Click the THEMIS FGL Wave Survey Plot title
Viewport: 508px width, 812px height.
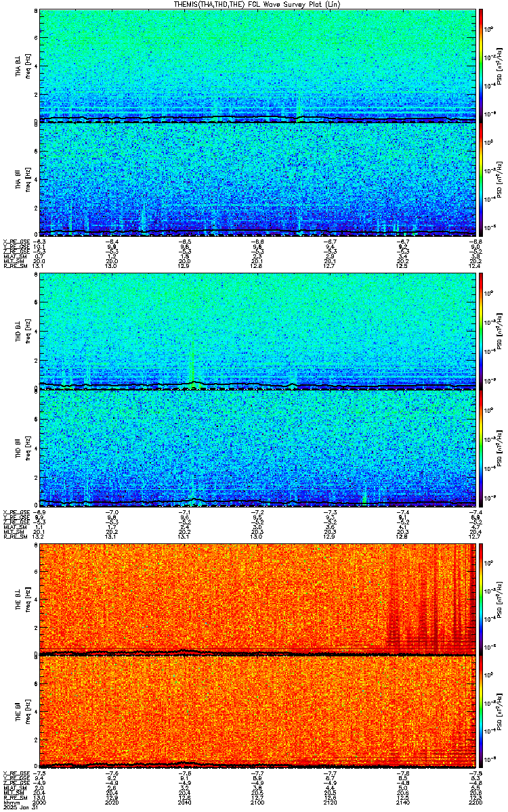pos(257,4)
